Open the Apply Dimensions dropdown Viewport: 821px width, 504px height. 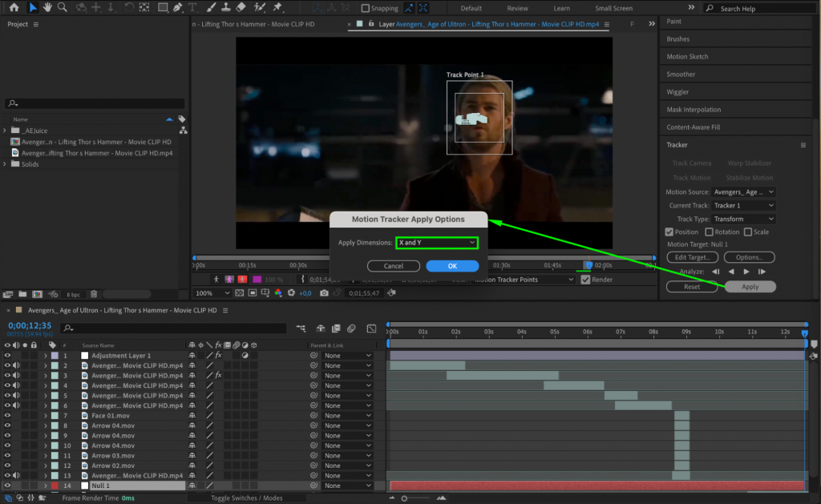[435, 241]
